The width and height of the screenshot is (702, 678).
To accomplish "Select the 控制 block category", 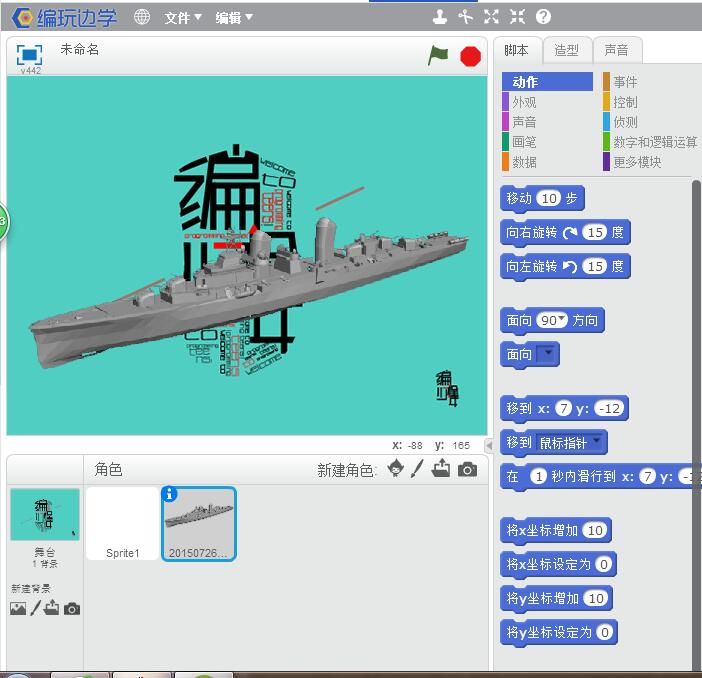I will [624, 102].
